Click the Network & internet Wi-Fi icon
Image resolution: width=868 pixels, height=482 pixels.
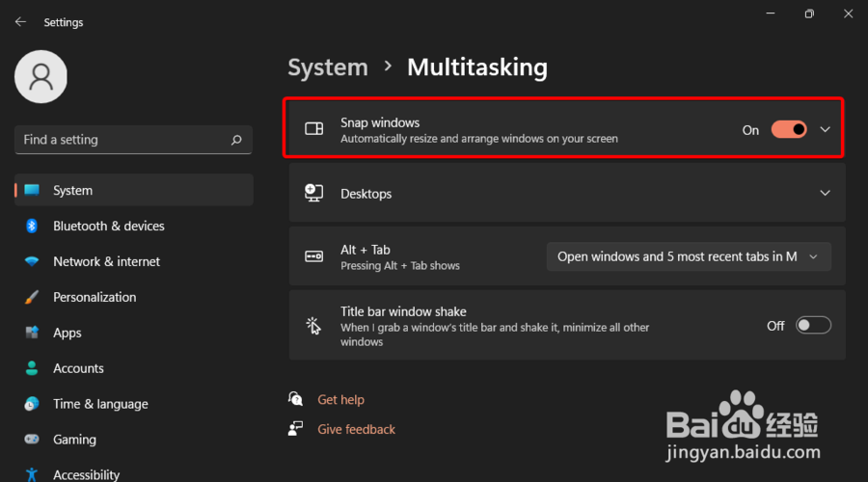tap(32, 261)
